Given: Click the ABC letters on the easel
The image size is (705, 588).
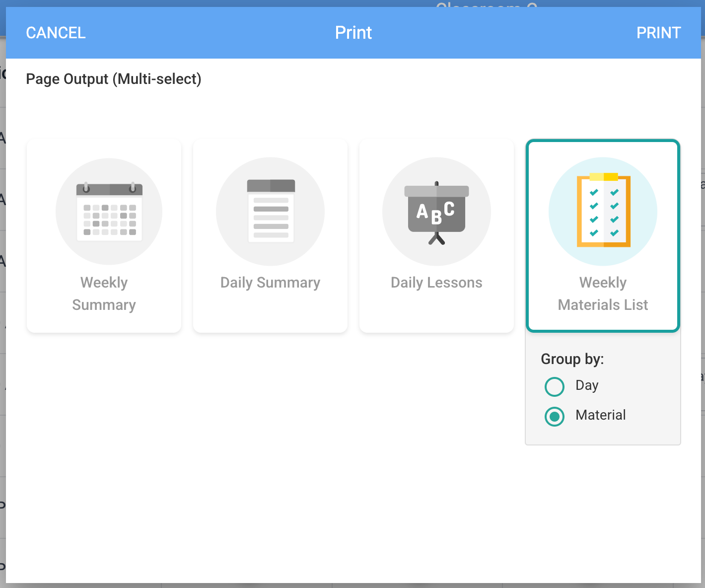Looking at the screenshot, I should tap(435, 213).
